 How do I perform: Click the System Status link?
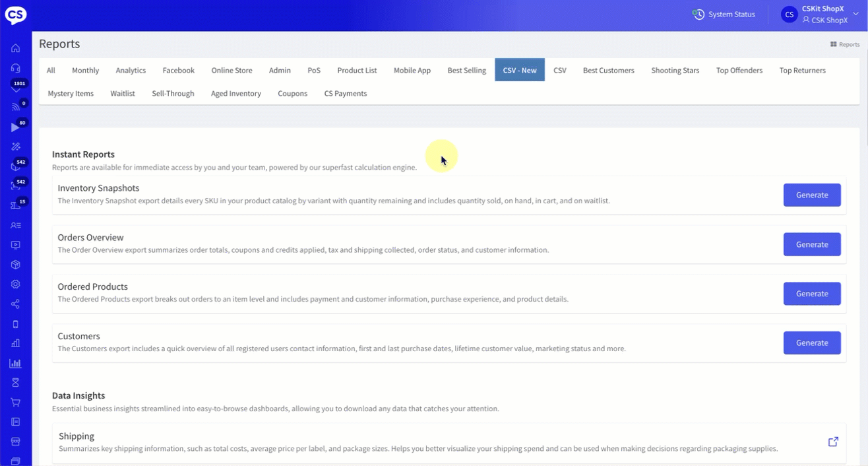click(731, 15)
